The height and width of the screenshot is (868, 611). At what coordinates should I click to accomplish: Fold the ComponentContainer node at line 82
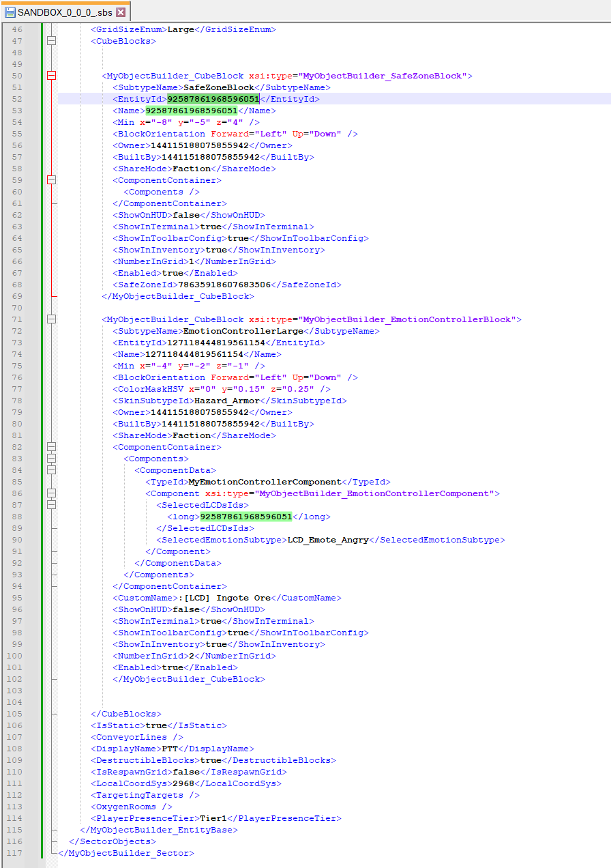click(51, 447)
